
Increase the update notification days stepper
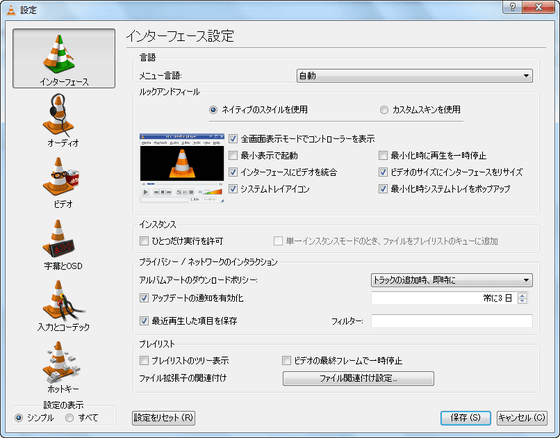(522, 295)
